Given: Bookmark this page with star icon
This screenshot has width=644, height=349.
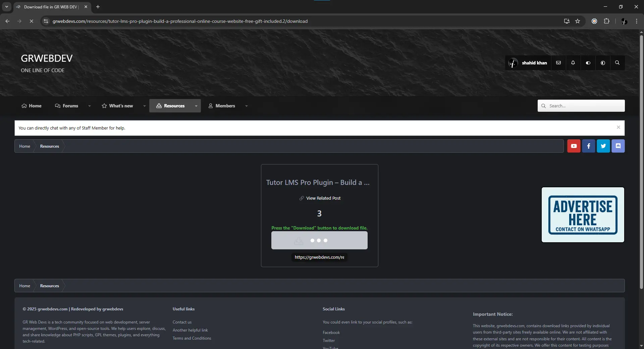Looking at the screenshot, I should coord(578,21).
